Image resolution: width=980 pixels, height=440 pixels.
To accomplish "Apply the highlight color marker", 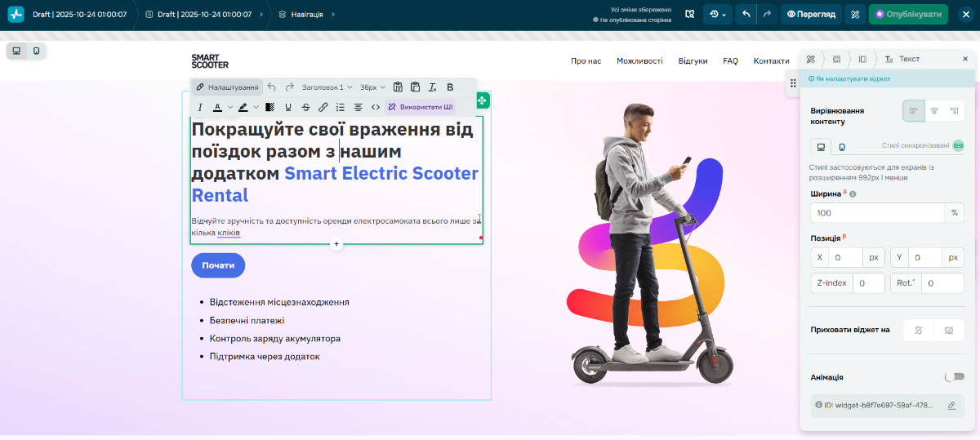I will (243, 107).
